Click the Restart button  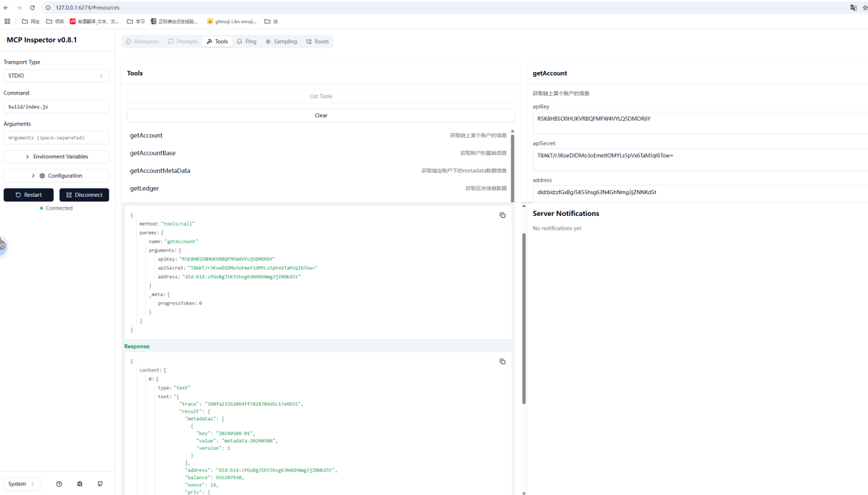pos(29,195)
